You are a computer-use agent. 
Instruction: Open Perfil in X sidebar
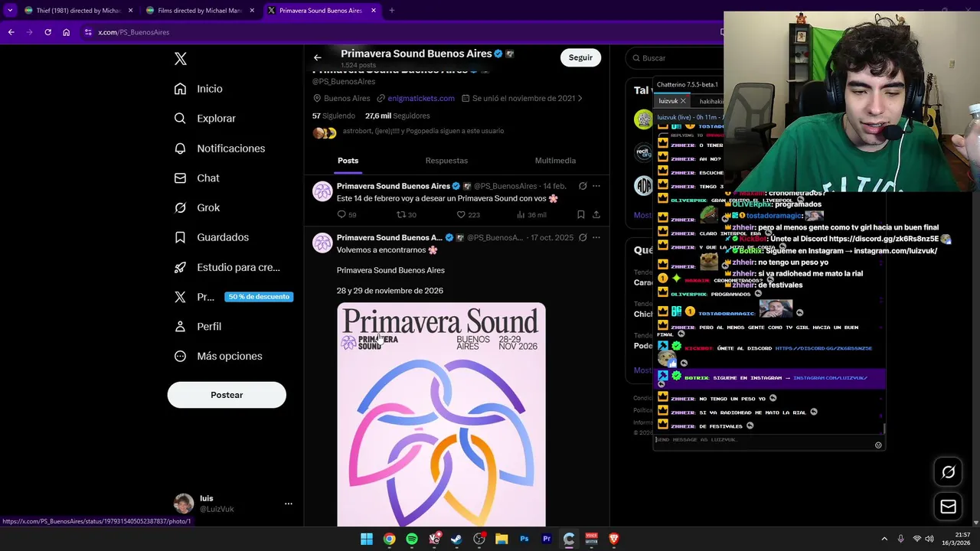pyautogui.click(x=198, y=327)
